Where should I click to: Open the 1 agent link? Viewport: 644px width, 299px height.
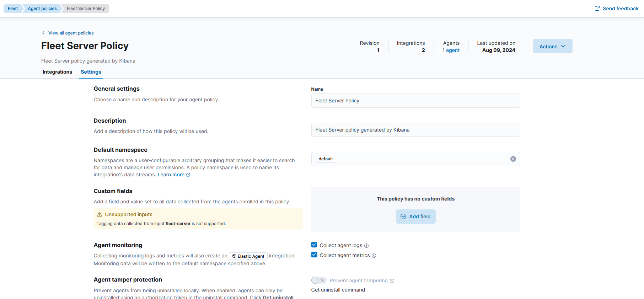(x=451, y=50)
